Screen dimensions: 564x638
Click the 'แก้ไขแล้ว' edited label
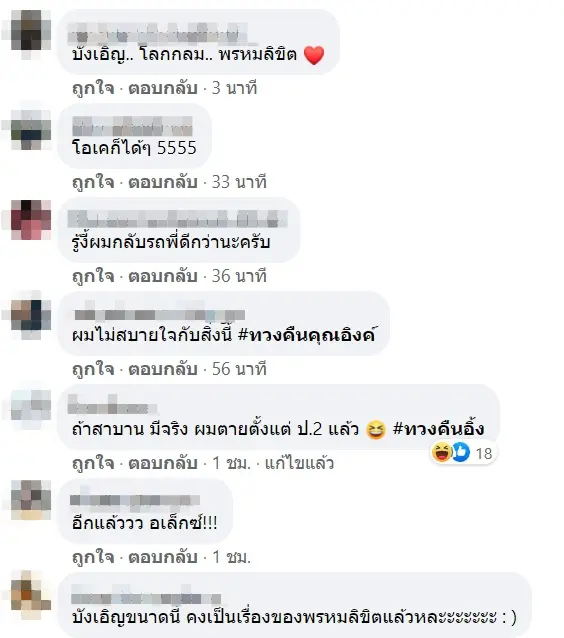pyautogui.click(x=299, y=463)
